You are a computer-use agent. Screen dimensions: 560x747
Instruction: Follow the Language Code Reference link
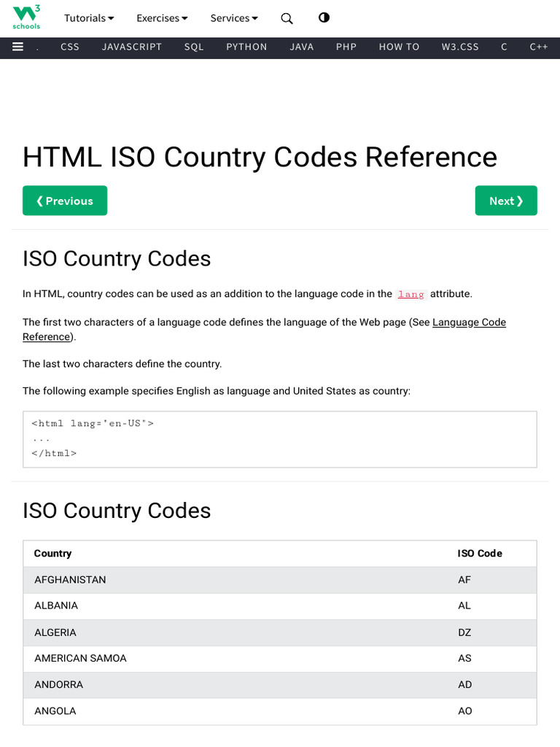[x=469, y=322]
